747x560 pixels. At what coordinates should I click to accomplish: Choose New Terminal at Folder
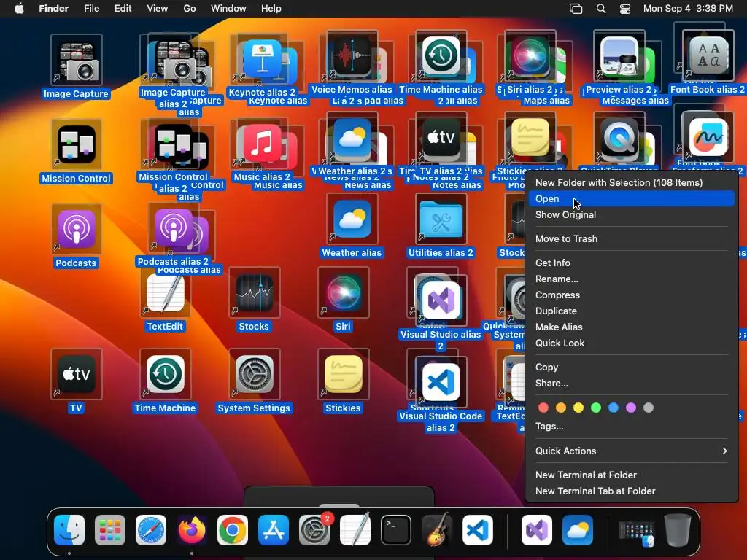[631, 475]
